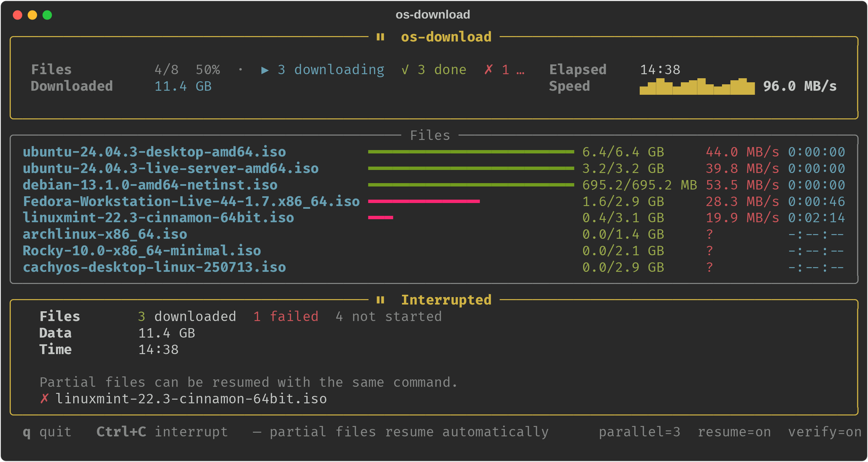Select linuxmint-22.3-cinnamon-64bit.iso in the Files list
This screenshot has height=462, width=868.
pyautogui.click(x=158, y=218)
